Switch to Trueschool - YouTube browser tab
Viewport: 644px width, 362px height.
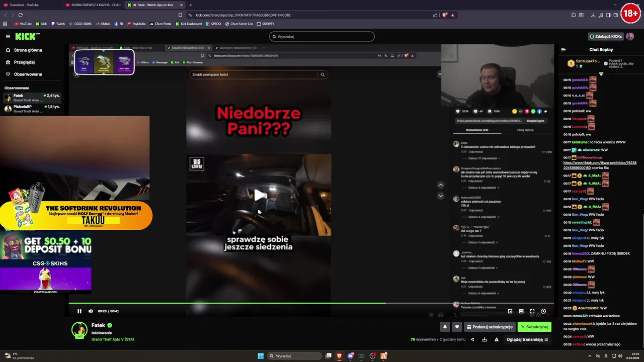(x=30, y=5)
